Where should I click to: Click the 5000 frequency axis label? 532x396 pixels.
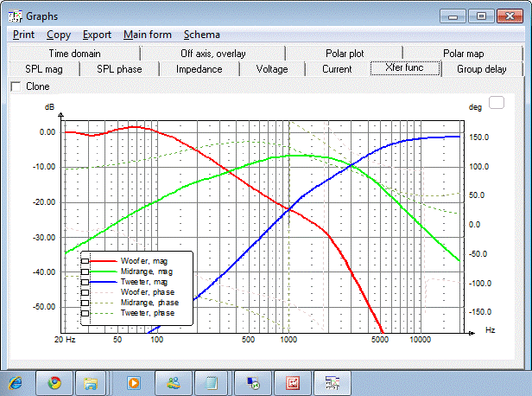coord(380,340)
